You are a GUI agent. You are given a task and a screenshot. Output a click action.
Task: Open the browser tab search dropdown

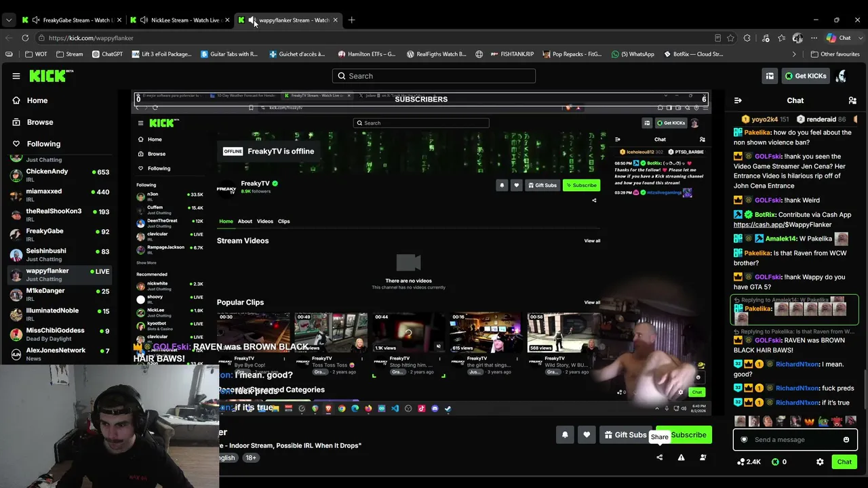tap(9, 20)
